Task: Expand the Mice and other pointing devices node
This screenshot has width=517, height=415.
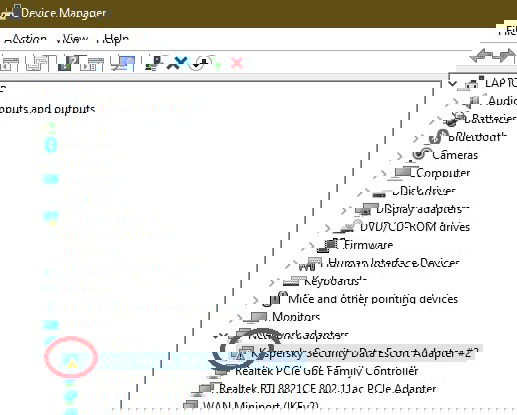Action: click(x=256, y=300)
